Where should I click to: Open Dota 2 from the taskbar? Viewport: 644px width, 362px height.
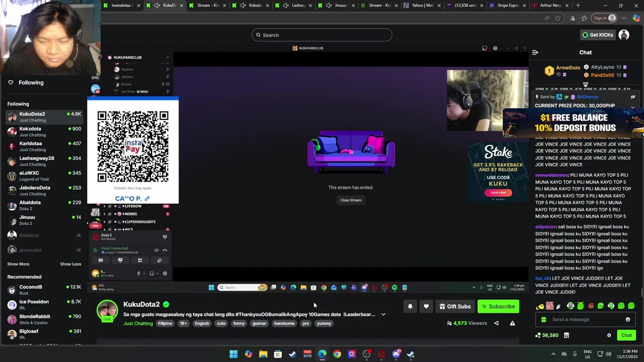click(x=381, y=354)
